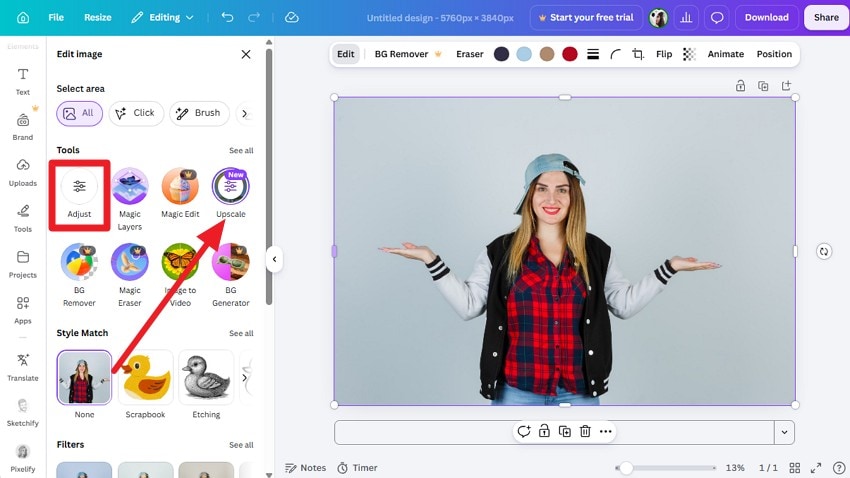Open the Position option
850x478 pixels.
[x=774, y=54]
